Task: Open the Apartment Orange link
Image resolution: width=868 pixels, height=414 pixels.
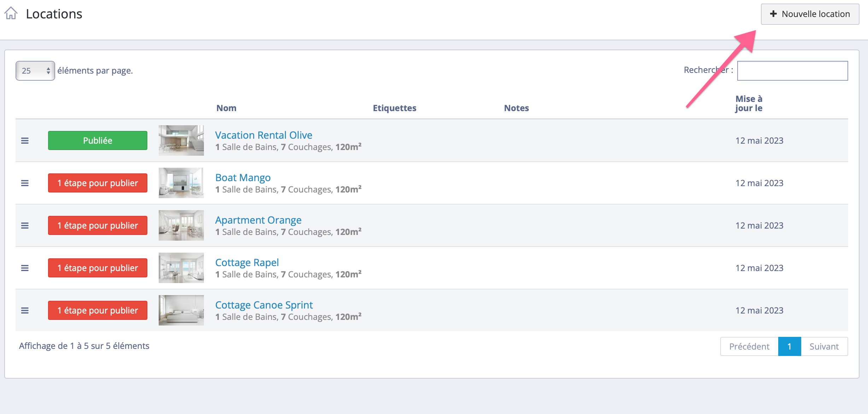Action: (258, 220)
